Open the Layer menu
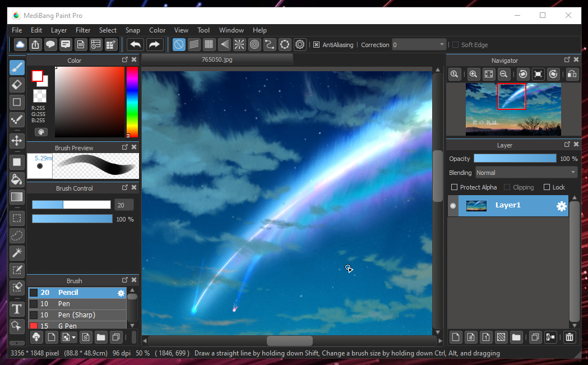This screenshot has height=365, width=588. pyautogui.click(x=59, y=30)
